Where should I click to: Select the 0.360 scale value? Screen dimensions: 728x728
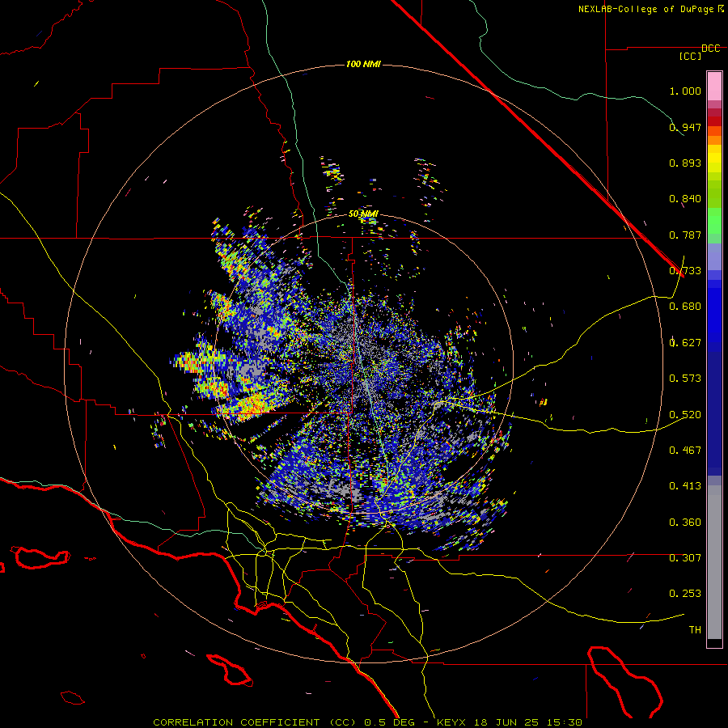[x=685, y=523]
